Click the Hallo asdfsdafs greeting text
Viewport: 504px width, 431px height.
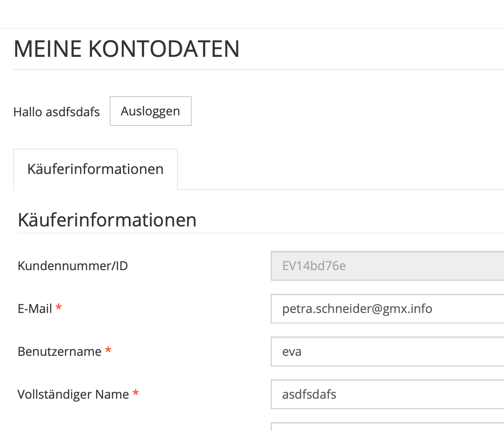(56, 112)
